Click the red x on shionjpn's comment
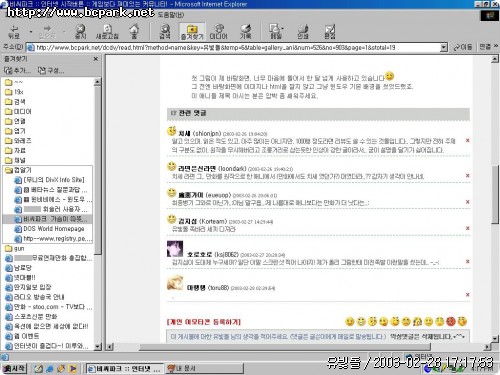 (x=467, y=140)
